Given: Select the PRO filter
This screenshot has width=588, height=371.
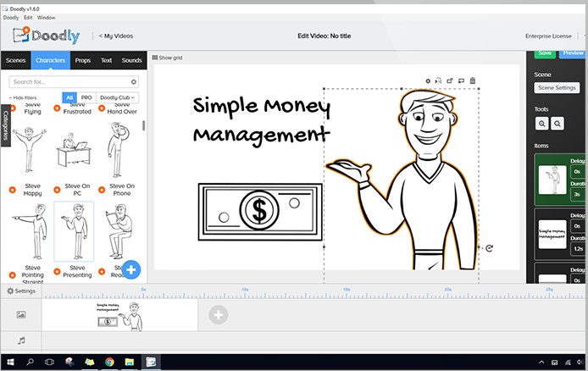Looking at the screenshot, I should [x=86, y=97].
